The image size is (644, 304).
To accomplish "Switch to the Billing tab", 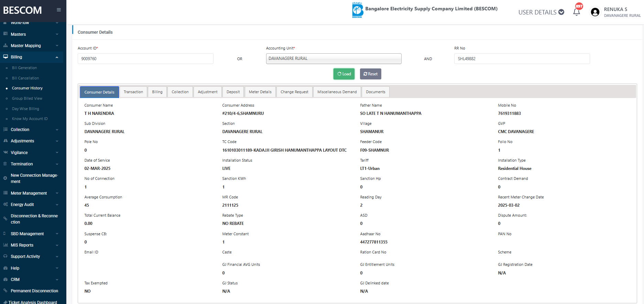I will pyautogui.click(x=157, y=92).
